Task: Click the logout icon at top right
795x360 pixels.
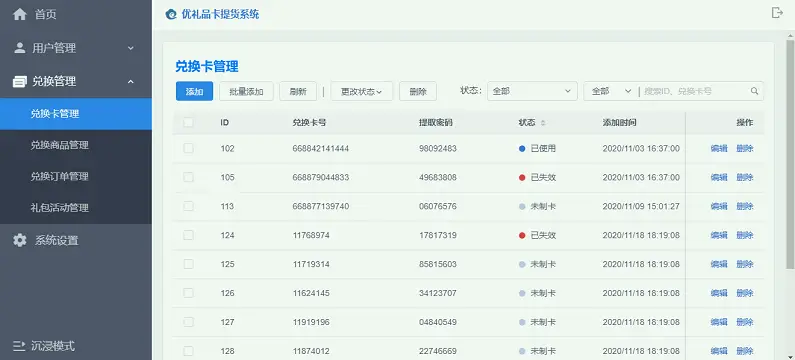Action: 777,13
